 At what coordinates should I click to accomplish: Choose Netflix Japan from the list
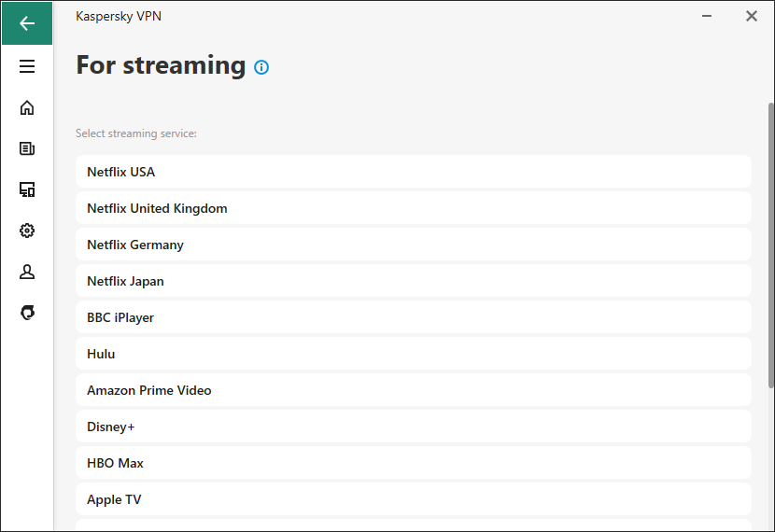(414, 281)
